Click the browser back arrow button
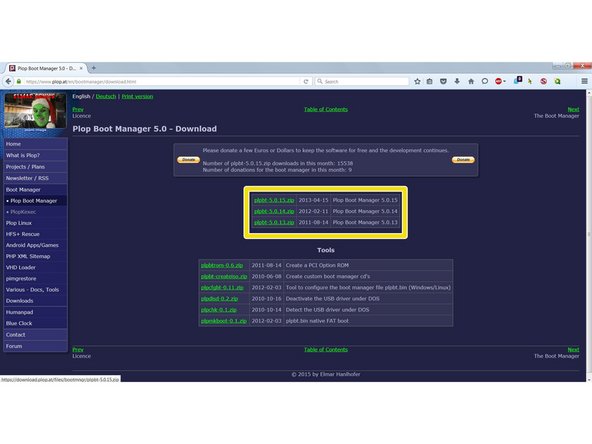Image resolution: width=592 pixels, height=444 pixels. pyautogui.click(x=8, y=81)
